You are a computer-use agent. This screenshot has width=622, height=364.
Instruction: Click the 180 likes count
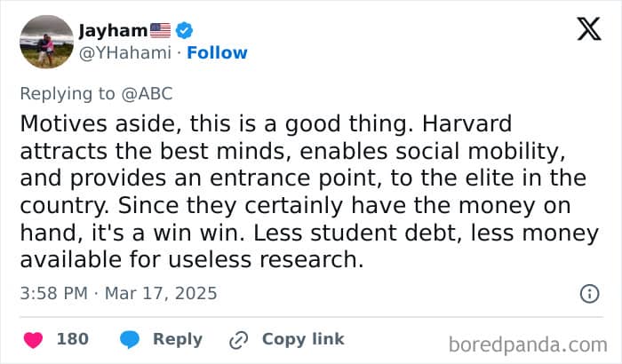(72, 339)
